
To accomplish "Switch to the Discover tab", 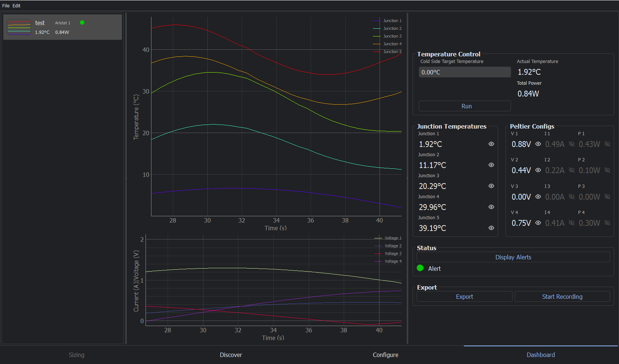I will click(231, 355).
